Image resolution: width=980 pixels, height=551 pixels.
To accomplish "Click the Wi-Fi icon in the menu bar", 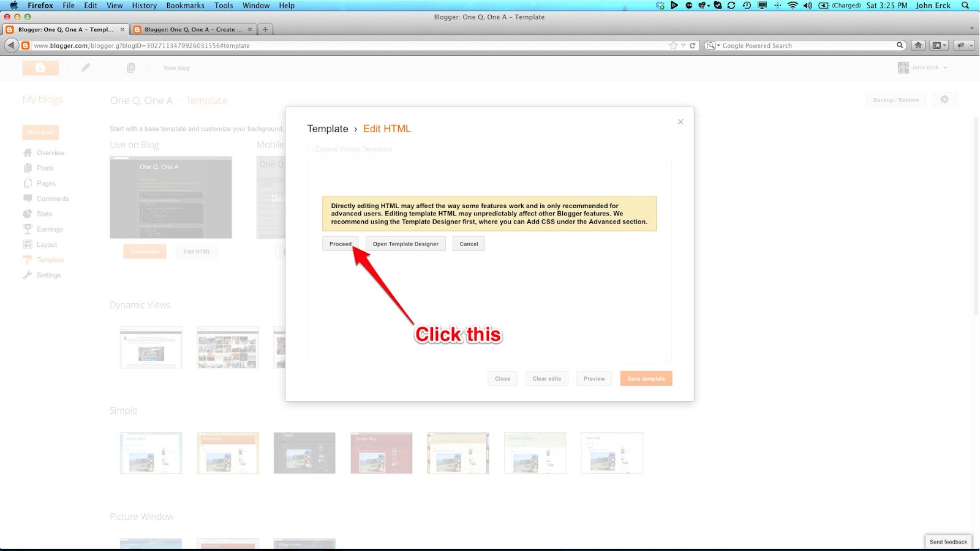I will pyautogui.click(x=792, y=5).
